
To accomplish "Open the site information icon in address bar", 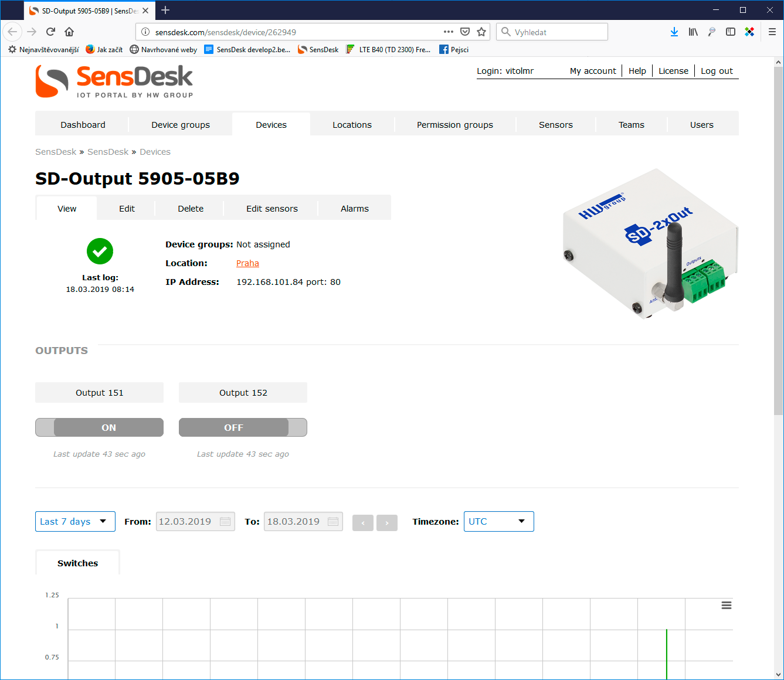I will pyautogui.click(x=145, y=32).
